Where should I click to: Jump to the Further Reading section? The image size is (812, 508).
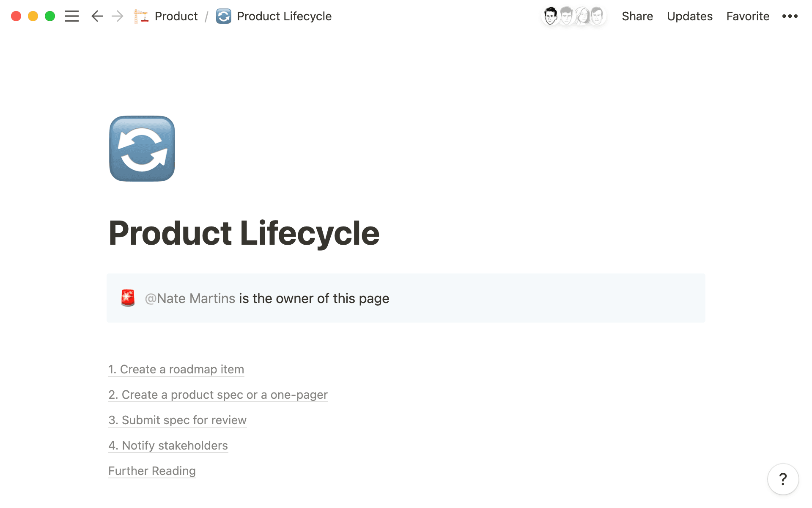152,471
